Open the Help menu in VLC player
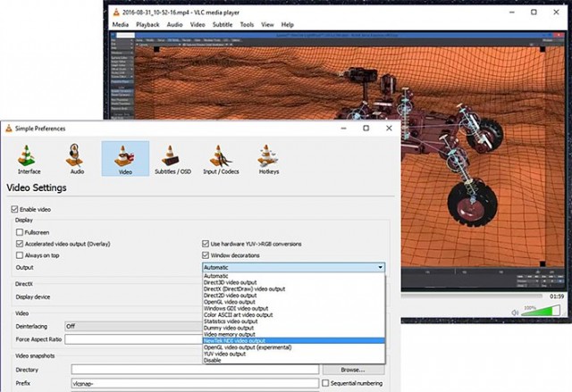The width and height of the screenshot is (572, 392). 288,25
